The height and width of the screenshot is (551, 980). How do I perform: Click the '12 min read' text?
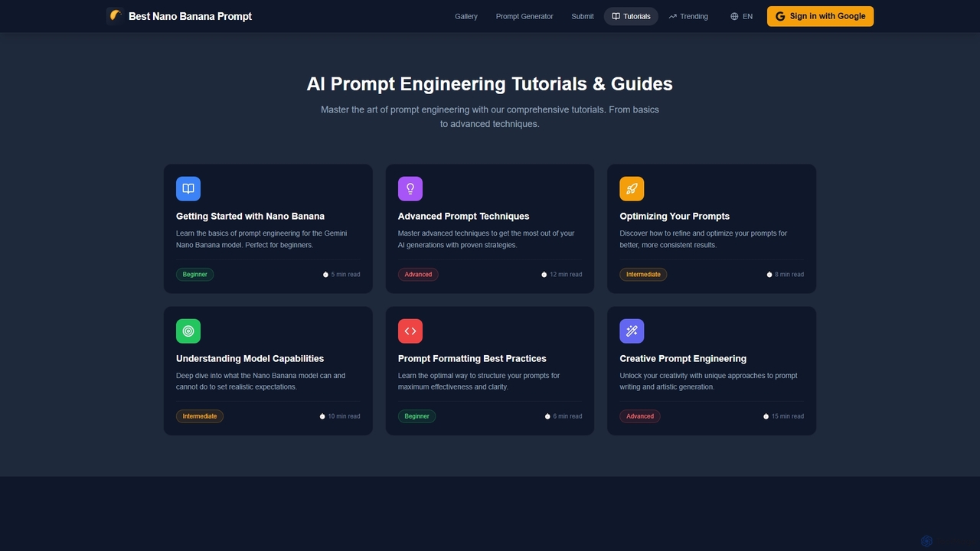(x=566, y=274)
